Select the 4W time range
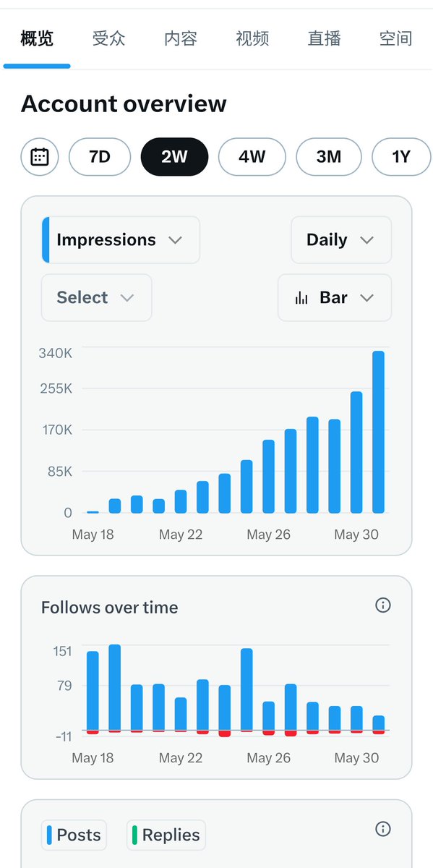The image size is (433, 868). click(x=252, y=156)
